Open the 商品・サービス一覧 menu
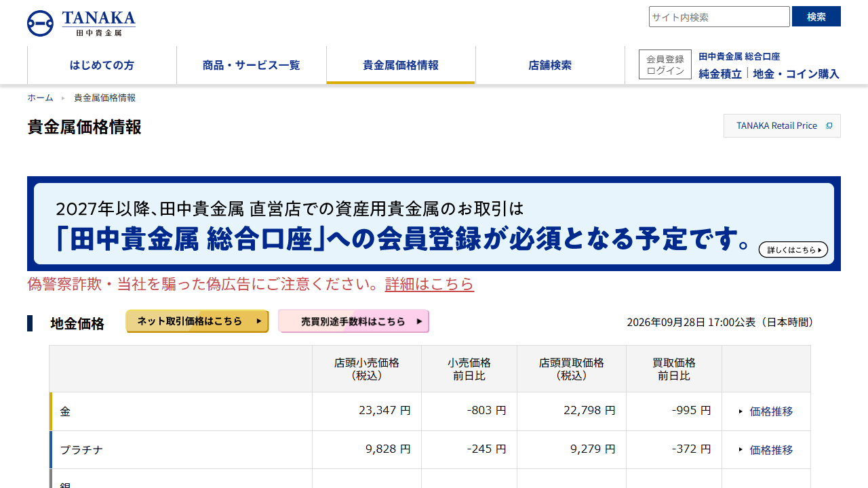 click(252, 65)
